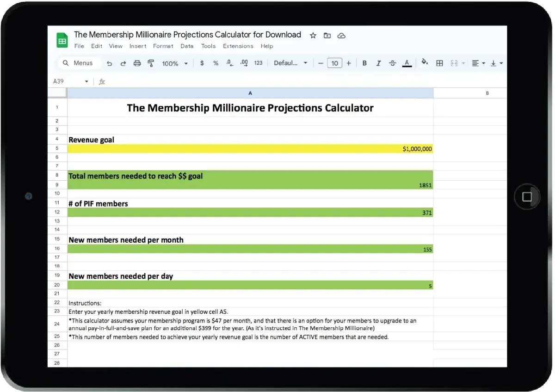Viewport: 555px width, 392px height.
Task: Open the Data menu
Action: click(187, 46)
